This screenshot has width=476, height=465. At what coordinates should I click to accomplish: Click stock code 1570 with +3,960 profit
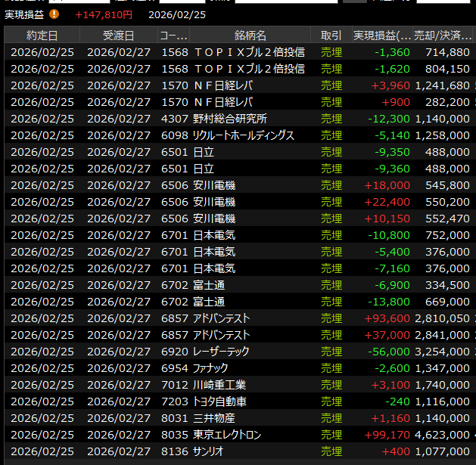click(172, 85)
